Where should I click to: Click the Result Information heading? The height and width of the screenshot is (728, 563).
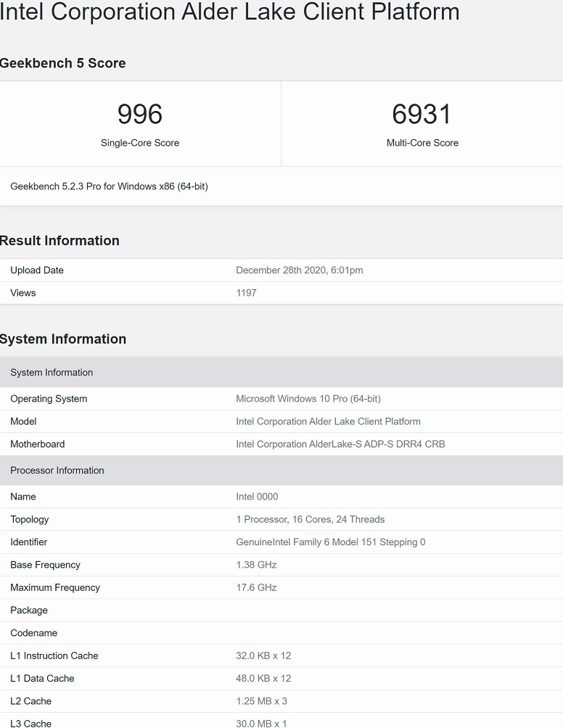[59, 241]
